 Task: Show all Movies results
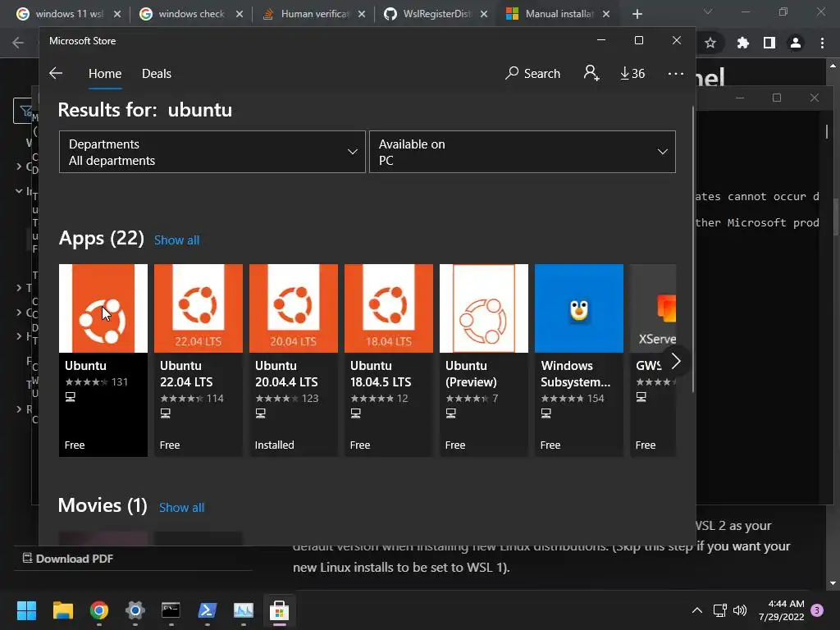[181, 507]
